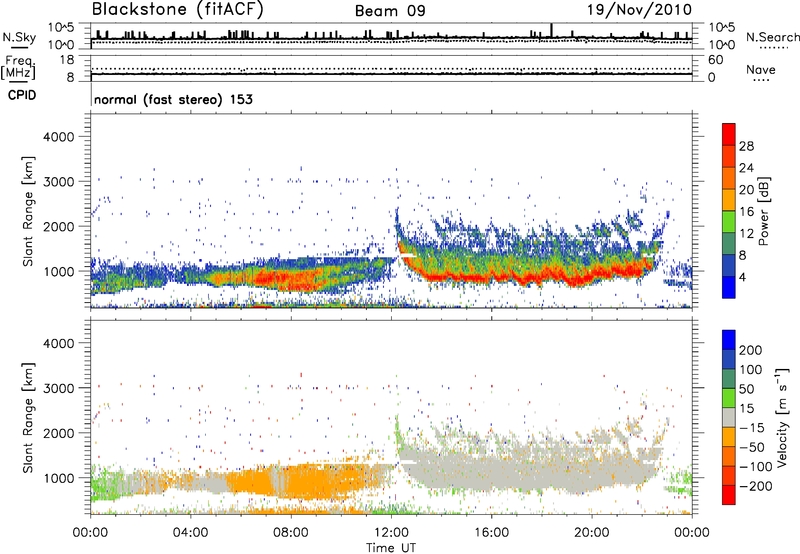Click the '-200' tick on the Velocity scale
Screen dimensions: 800x554
point(756,486)
